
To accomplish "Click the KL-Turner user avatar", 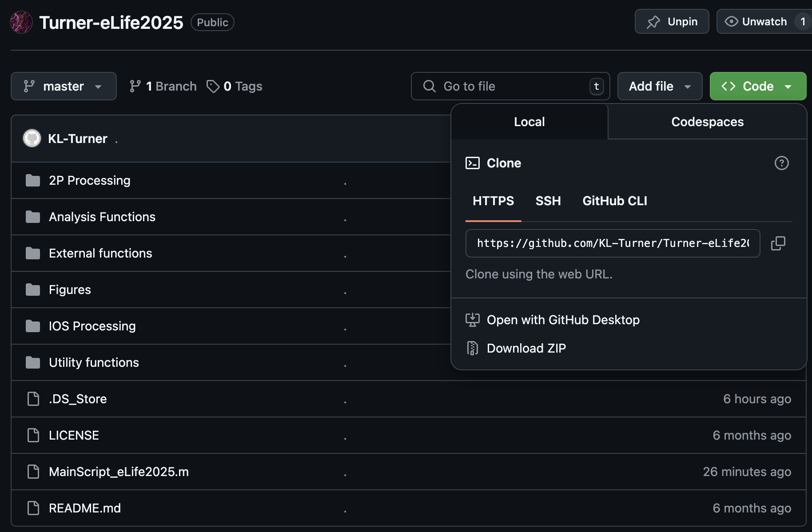I will [32, 139].
